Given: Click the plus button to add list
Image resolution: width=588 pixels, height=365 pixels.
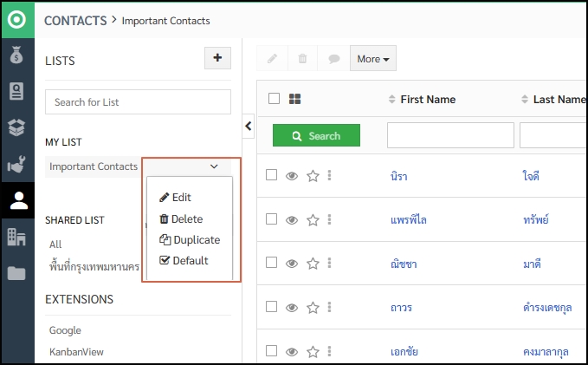Looking at the screenshot, I should [217, 58].
